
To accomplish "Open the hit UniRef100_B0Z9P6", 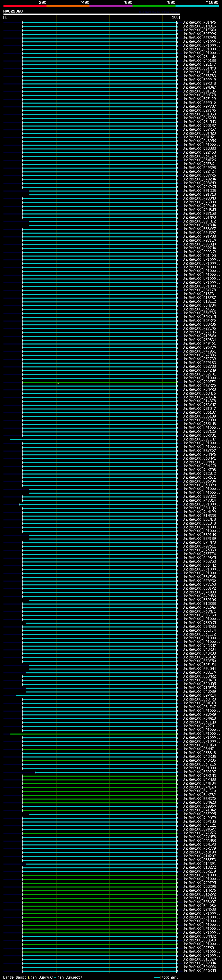I will [x=199, y=34].
